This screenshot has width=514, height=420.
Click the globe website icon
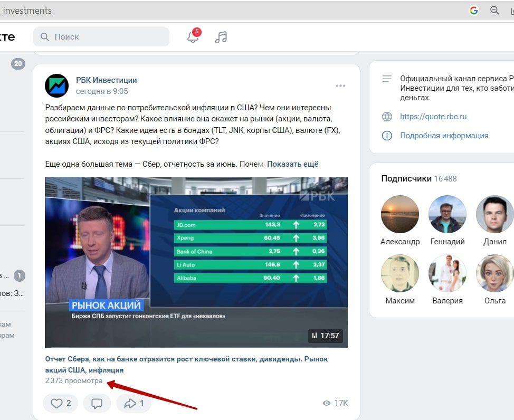coord(387,117)
